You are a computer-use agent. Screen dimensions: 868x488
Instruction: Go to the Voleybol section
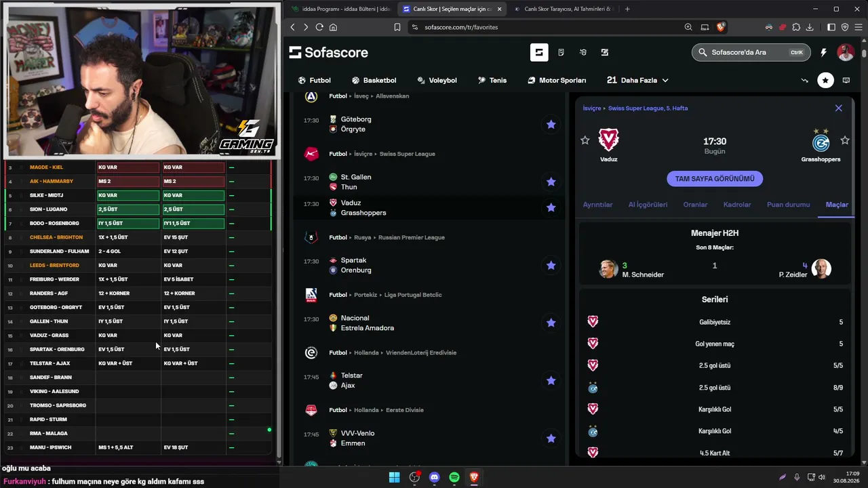click(x=437, y=80)
